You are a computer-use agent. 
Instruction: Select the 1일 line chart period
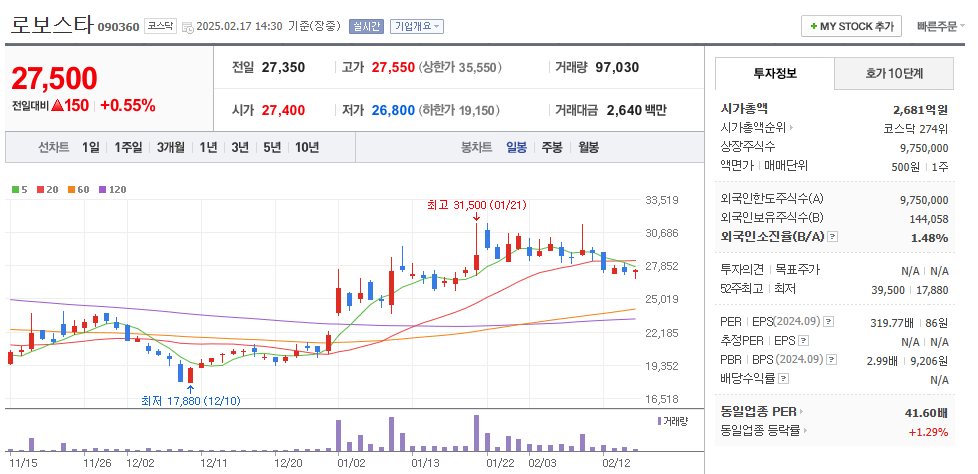click(90, 148)
